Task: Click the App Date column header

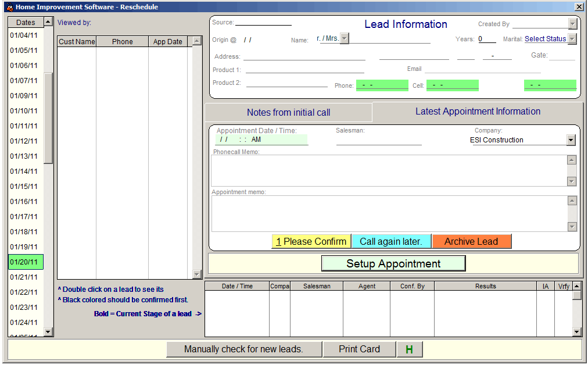Action: 167,42
